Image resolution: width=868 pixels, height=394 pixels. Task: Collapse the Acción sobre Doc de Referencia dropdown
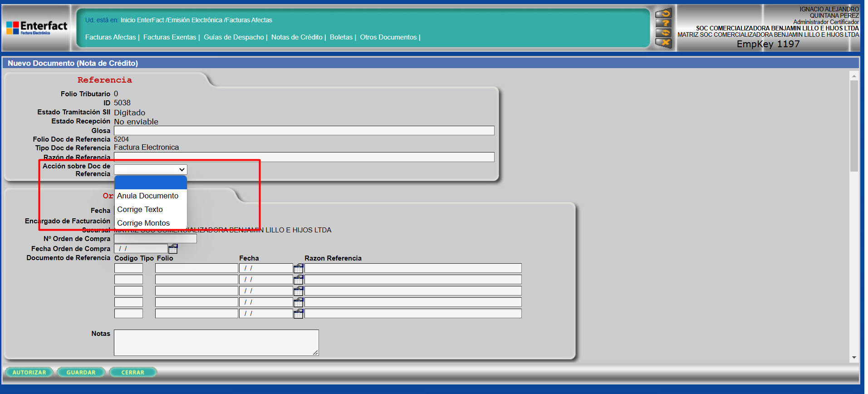click(x=150, y=170)
